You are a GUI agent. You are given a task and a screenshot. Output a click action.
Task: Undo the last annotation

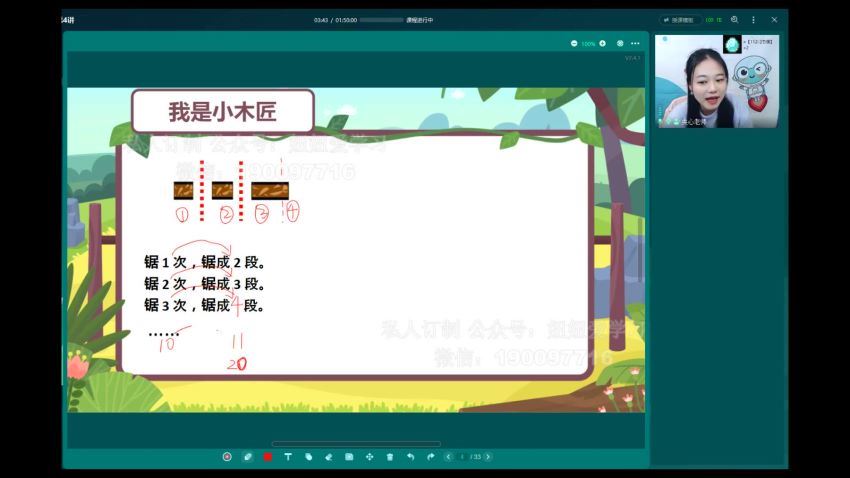click(x=410, y=457)
